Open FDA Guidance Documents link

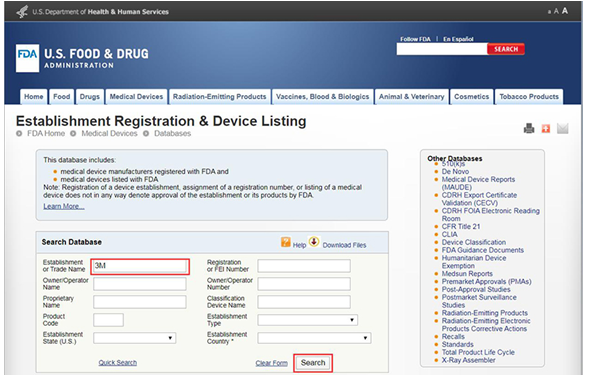coord(483,250)
